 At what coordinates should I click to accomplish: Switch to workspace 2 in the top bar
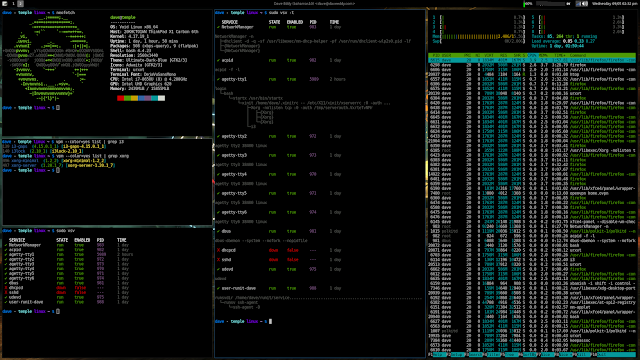(20, 3)
